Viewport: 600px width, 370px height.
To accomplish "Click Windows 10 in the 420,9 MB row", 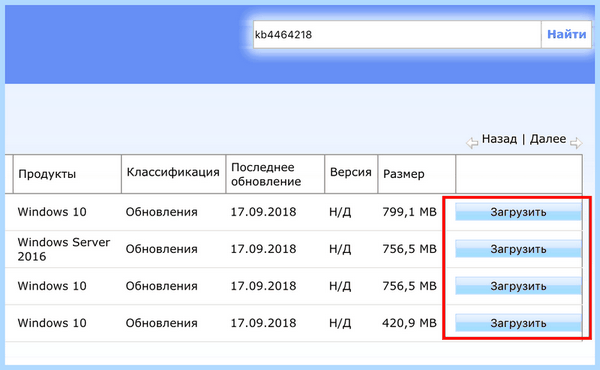I will point(52,323).
